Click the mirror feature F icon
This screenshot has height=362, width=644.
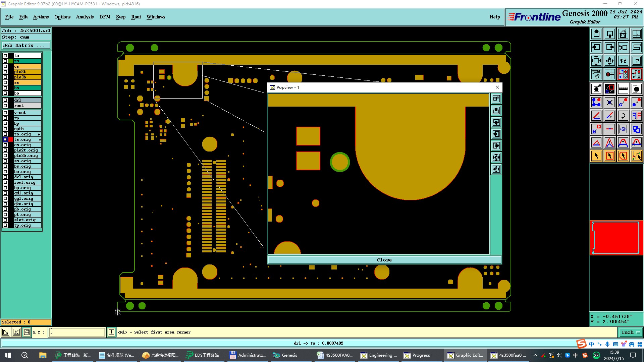(x=636, y=116)
